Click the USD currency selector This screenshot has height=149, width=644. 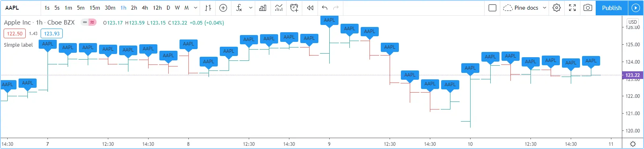(633, 22)
